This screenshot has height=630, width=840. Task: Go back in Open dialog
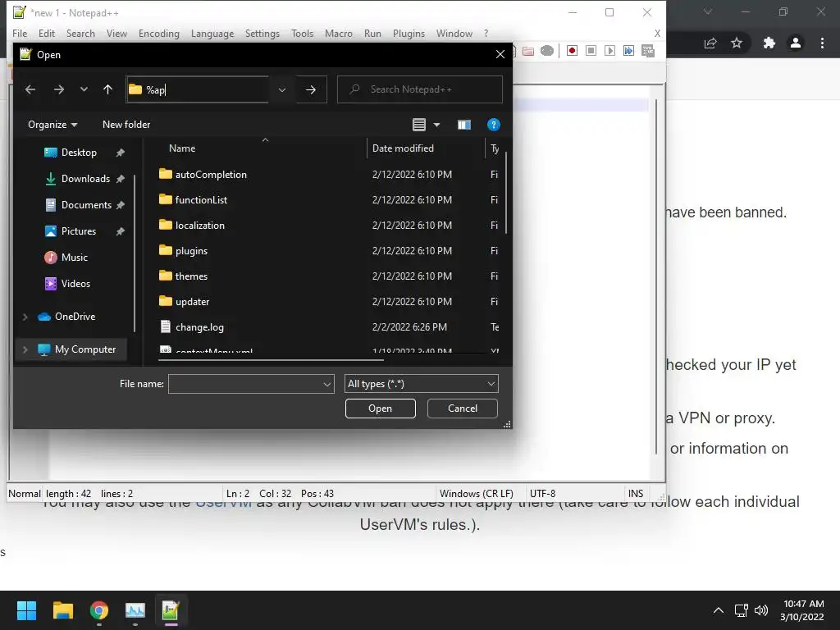[30, 89]
